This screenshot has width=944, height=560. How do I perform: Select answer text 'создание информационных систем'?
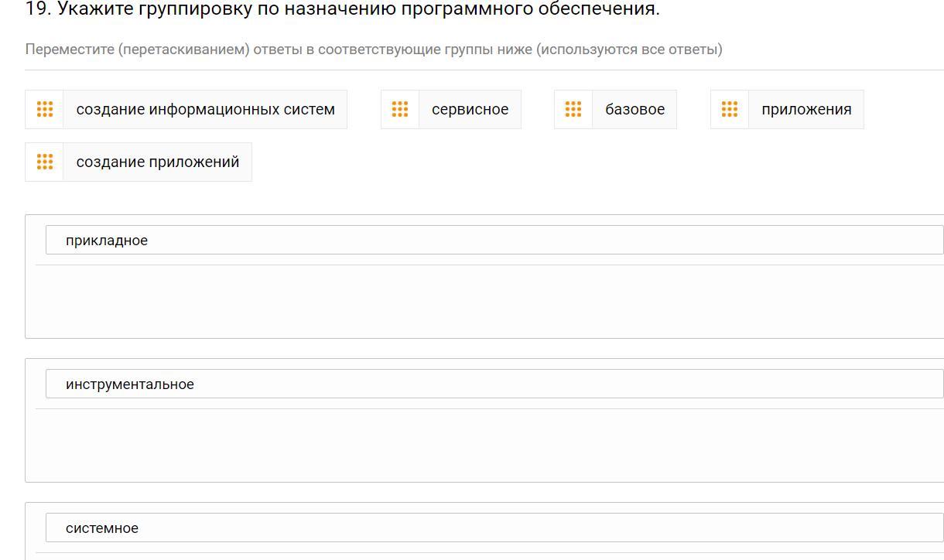pos(206,109)
